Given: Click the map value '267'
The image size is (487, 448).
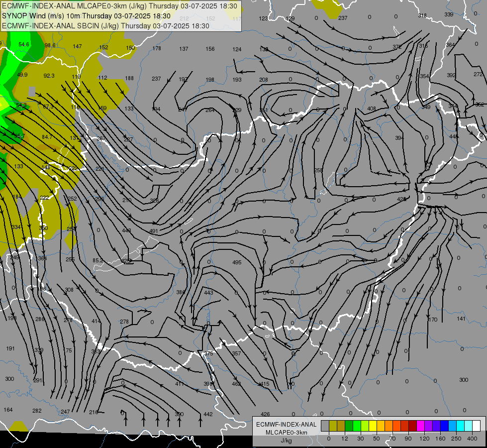Looking at the screenshot, I should point(101,138).
